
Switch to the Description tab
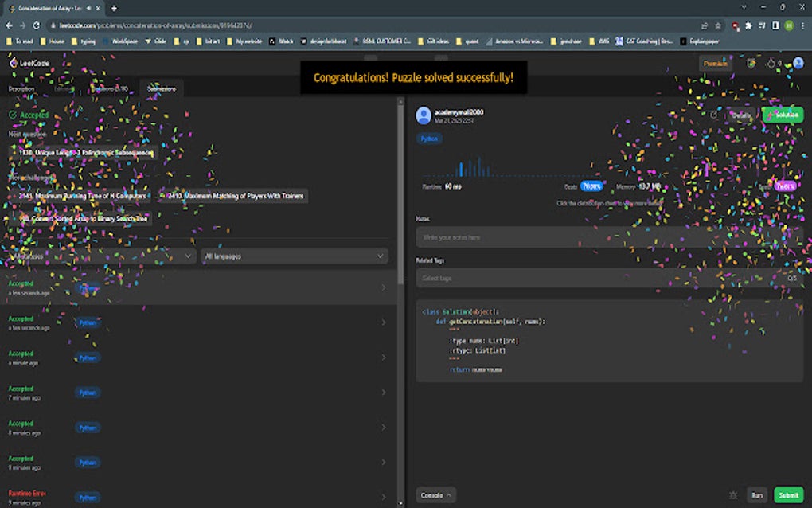21,88
